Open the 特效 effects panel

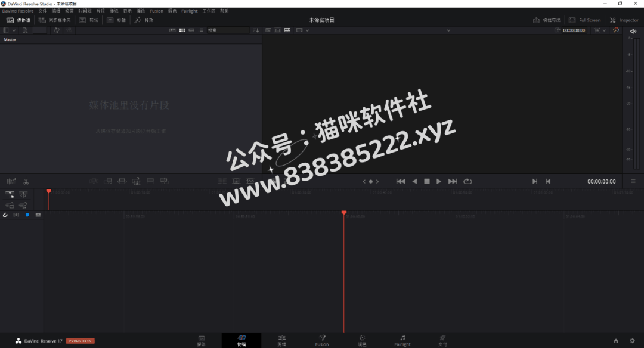(144, 20)
